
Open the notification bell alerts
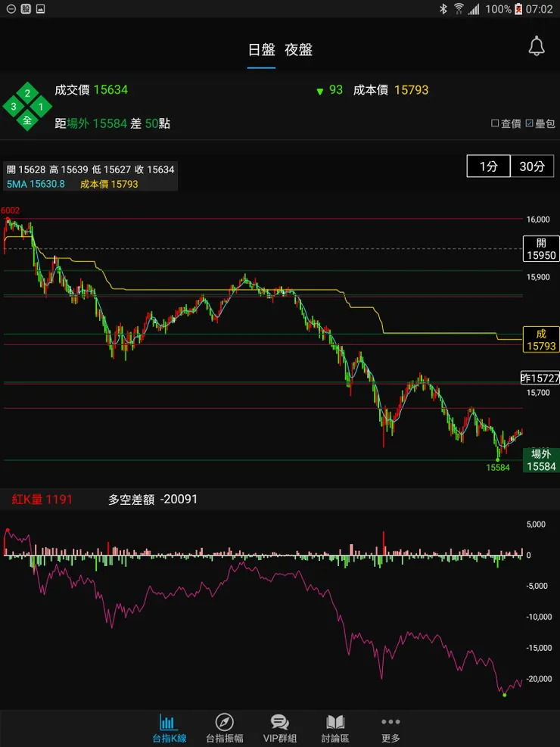(537, 46)
